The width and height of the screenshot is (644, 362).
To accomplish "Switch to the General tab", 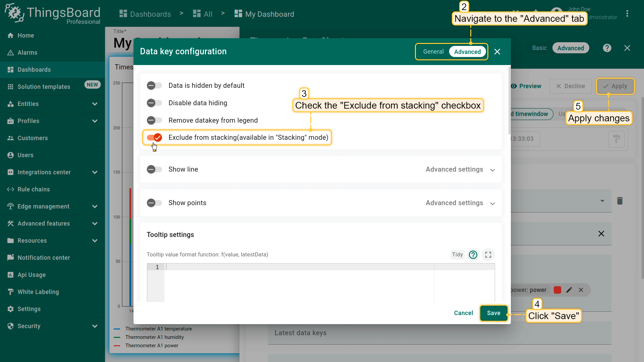I will (x=433, y=52).
